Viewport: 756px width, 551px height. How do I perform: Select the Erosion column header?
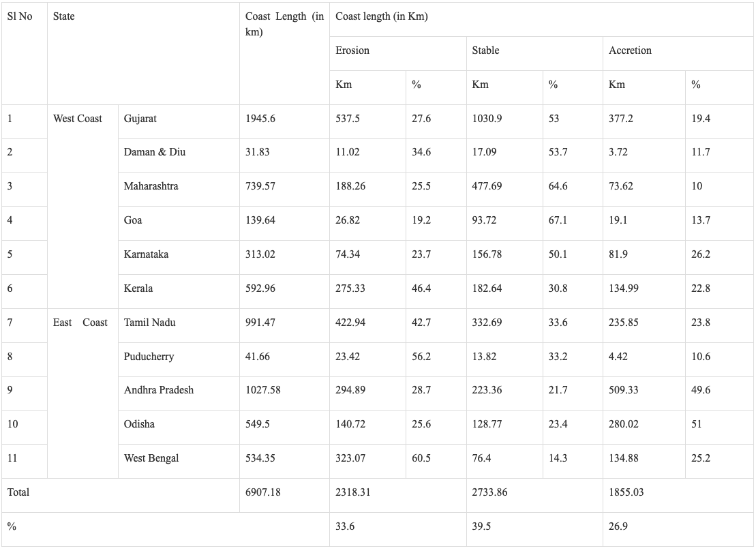352,50
